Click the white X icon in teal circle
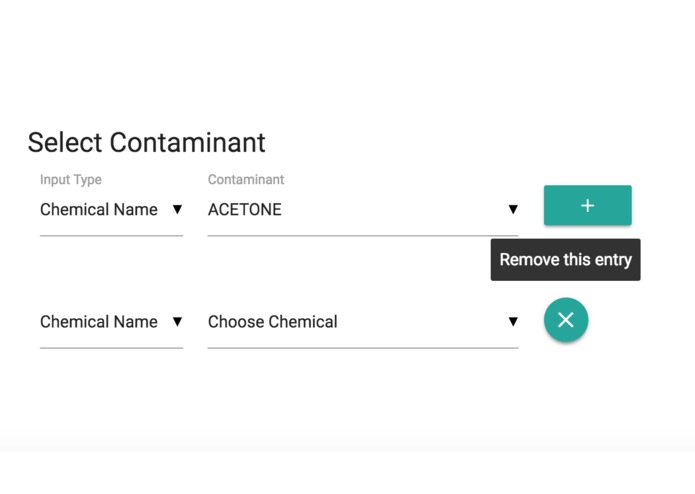This screenshot has height=494, width=695. point(566,320)
